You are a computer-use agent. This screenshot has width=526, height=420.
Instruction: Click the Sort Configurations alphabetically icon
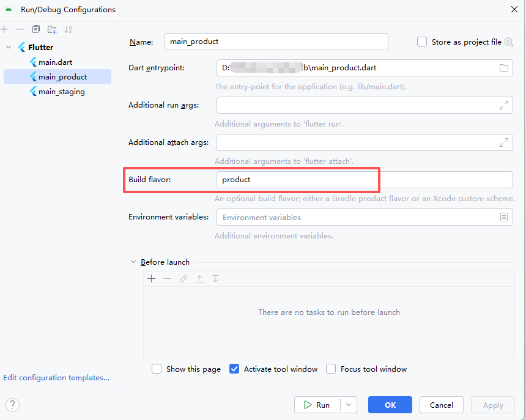click(x=68, y=29)
